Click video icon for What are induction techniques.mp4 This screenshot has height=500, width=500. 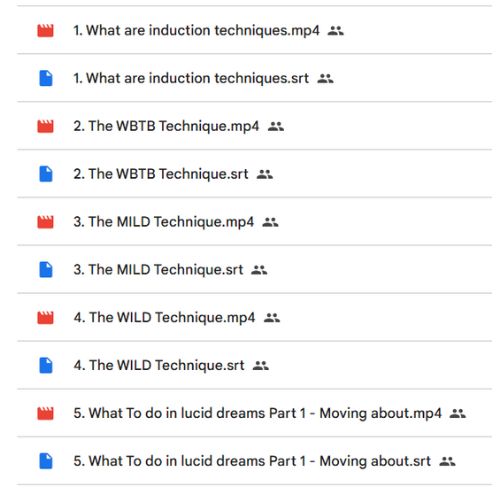pyautogui.click(x=45, y=31)
